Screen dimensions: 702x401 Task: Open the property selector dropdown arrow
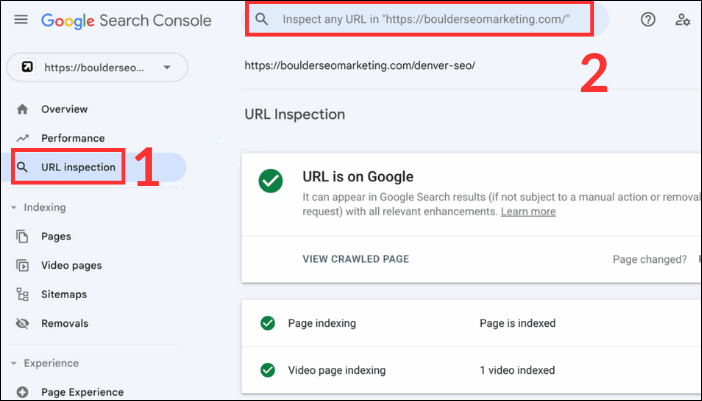click(167, 68)
